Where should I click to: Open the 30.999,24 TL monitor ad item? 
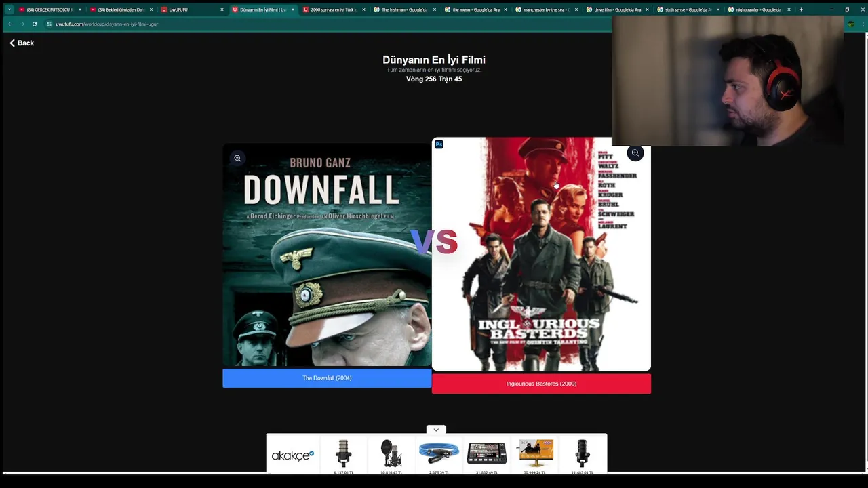click(534, 456)
